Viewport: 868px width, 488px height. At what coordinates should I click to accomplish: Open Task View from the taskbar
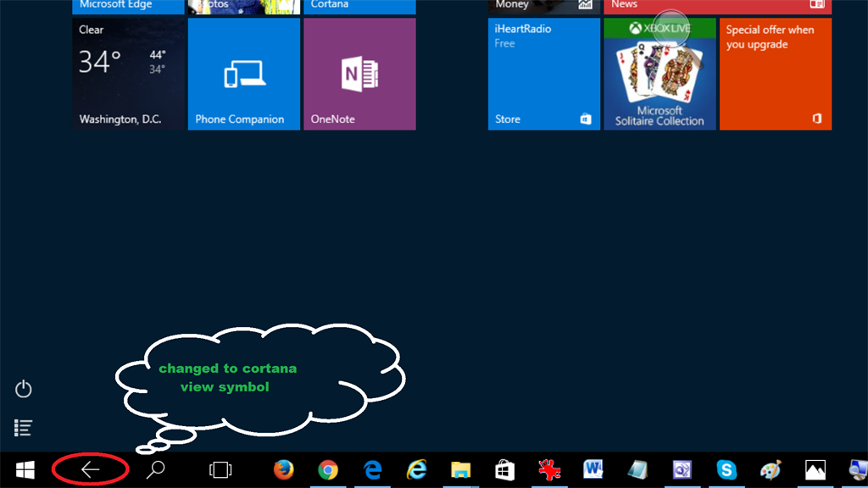[220, 469]
